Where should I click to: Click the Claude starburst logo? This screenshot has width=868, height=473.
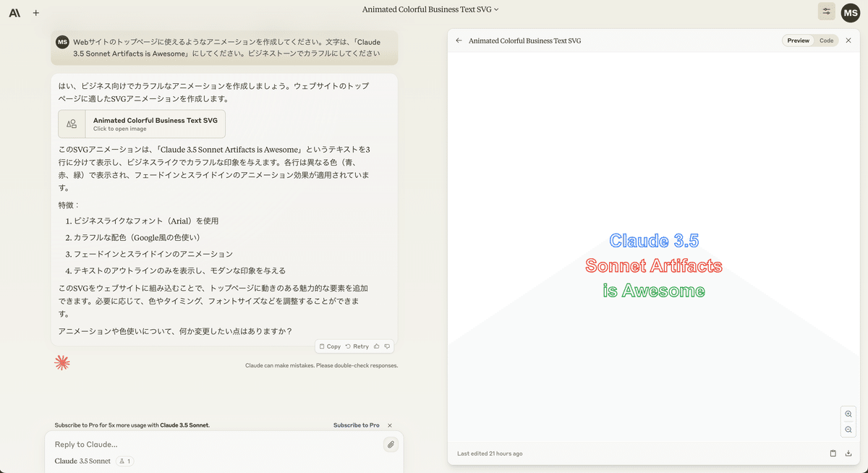pyautogui.click(x=62, y=363)
